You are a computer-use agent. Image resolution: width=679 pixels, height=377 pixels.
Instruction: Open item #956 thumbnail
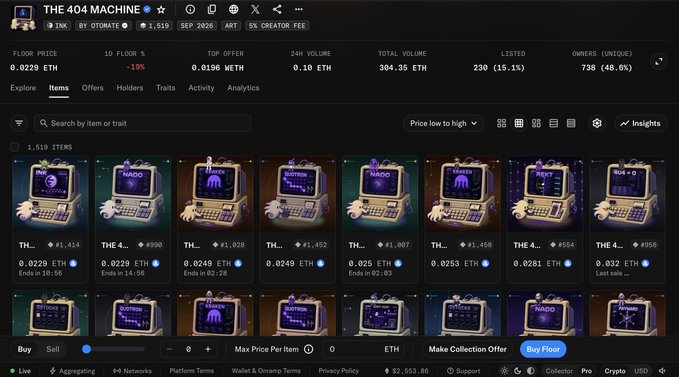click(627, 194)
